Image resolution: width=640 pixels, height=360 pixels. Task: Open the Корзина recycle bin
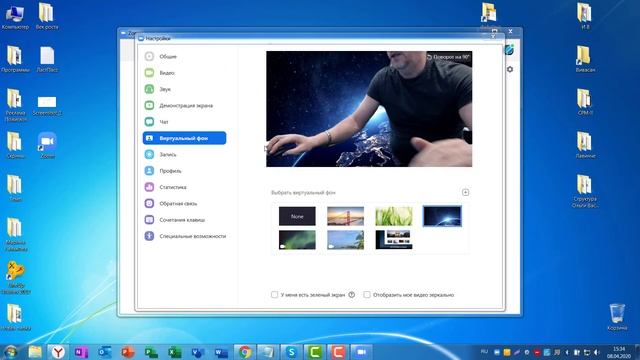[x=617, y=317]
